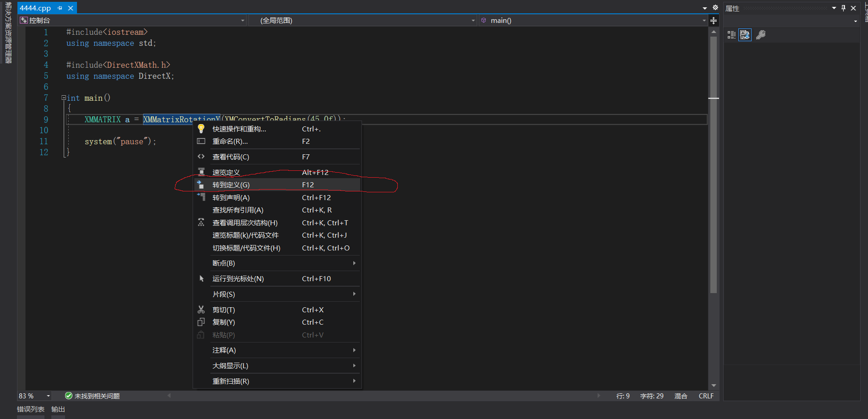Click the Rename icon in menu
868x419 pixels.
pyautogui.click(x=201, y=141)
